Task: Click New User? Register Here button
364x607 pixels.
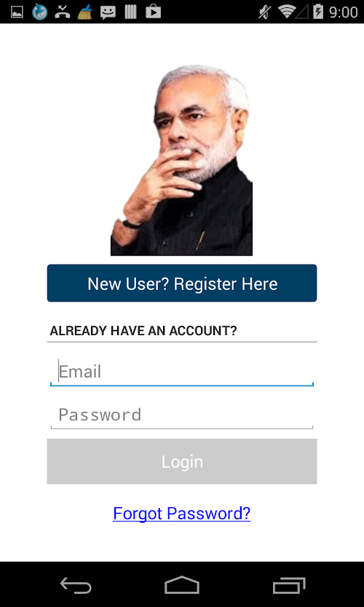Action: [x=182, y=283]
